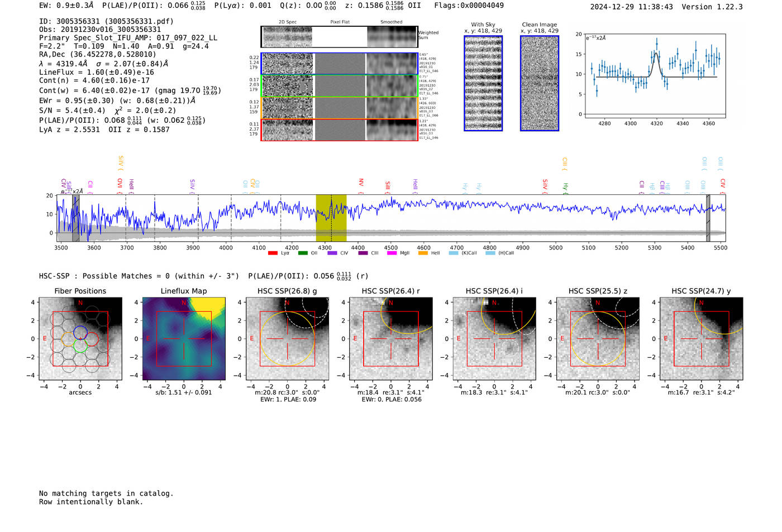Screen dimensions: 782x532
Task: Click the EWr: 1, PLAE: 0.09 caption
Action: [288, 399]
